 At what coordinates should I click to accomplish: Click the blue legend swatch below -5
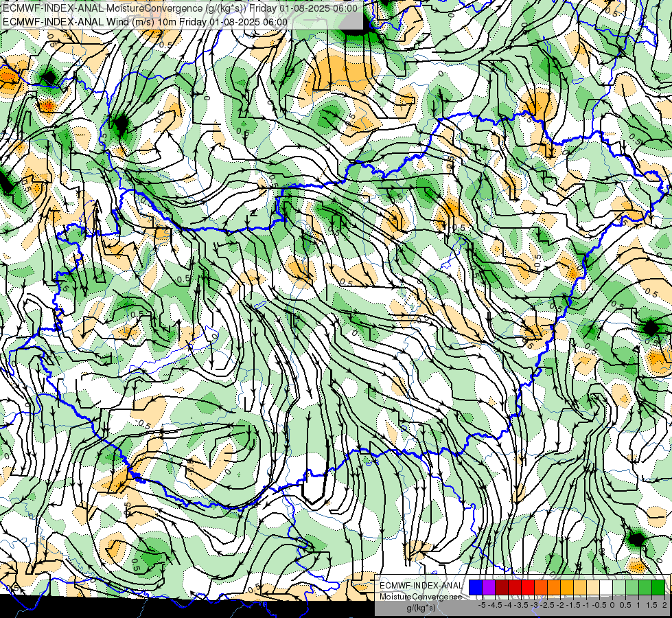pos(476,587)
